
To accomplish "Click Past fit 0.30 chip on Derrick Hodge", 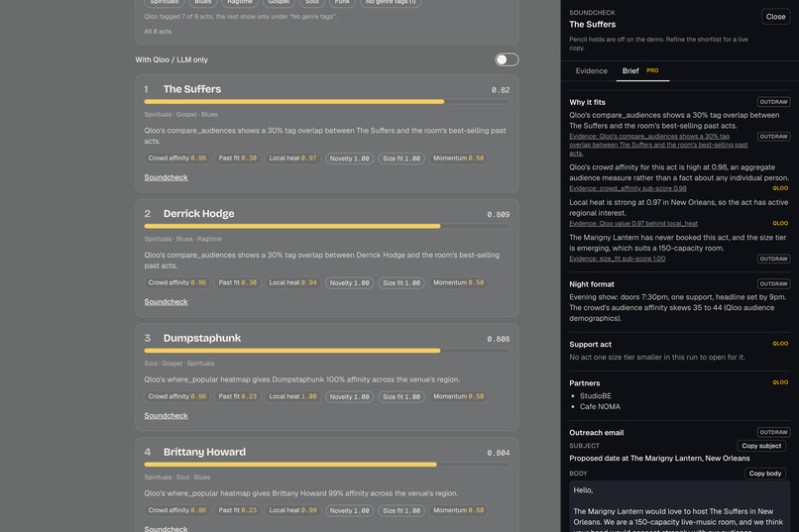I will [x=238, y=282].
